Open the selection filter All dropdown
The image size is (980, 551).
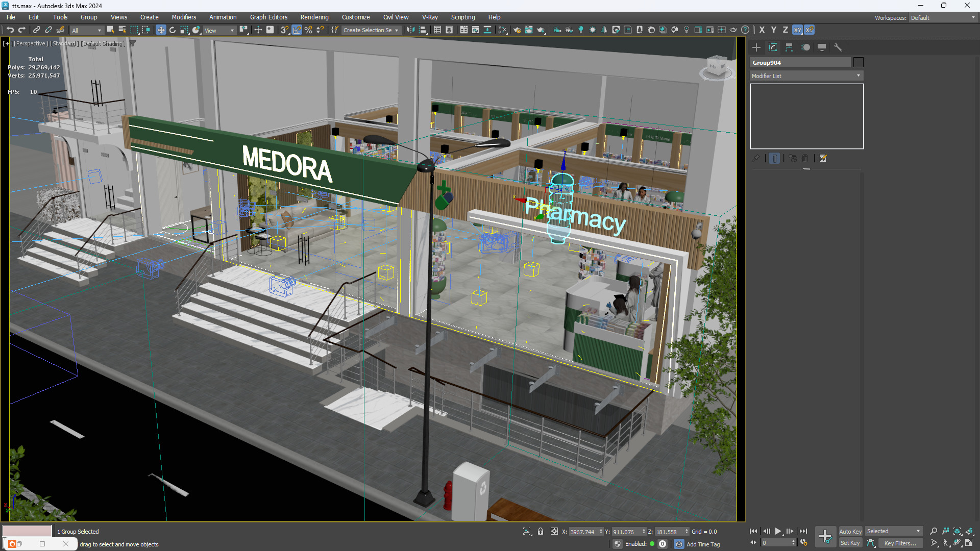87,31
